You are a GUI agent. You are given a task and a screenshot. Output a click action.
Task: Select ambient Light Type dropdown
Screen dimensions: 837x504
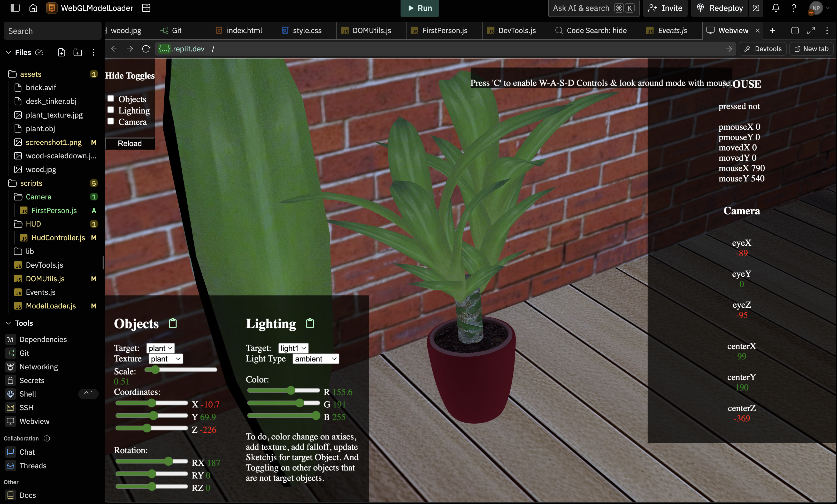tap(314, 359)
